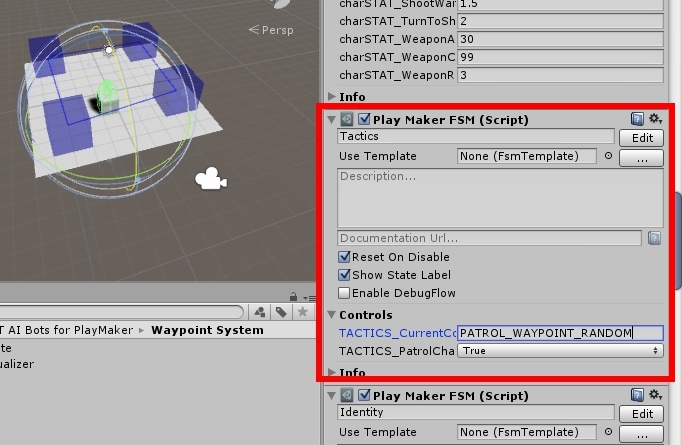This screenshot has width=682, height=445.
Task: Expand Info section below TACTICS_PatrolCha
Action: (331, 372)
